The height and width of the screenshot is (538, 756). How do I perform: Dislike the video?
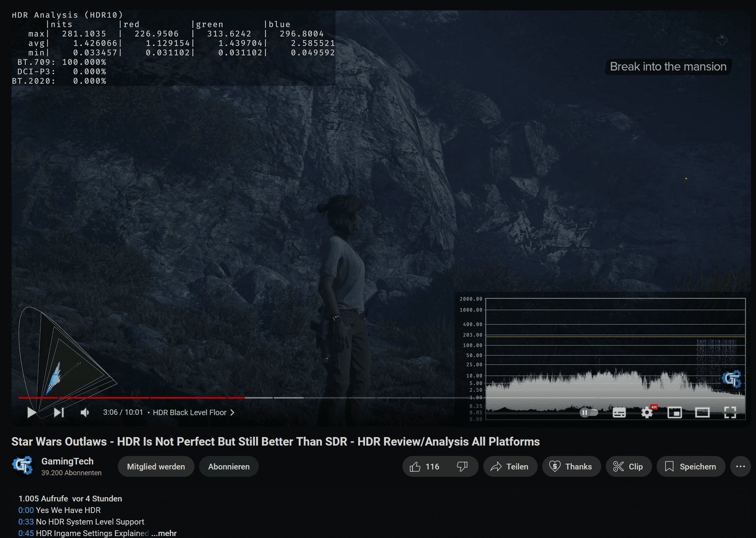click(462, 466)
